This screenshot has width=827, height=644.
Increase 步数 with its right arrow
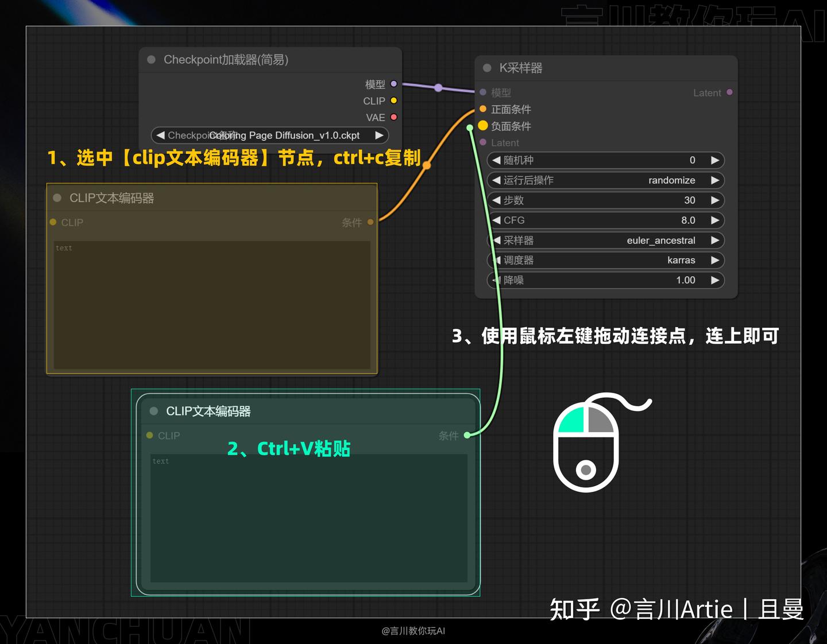[x=715, y=200]
